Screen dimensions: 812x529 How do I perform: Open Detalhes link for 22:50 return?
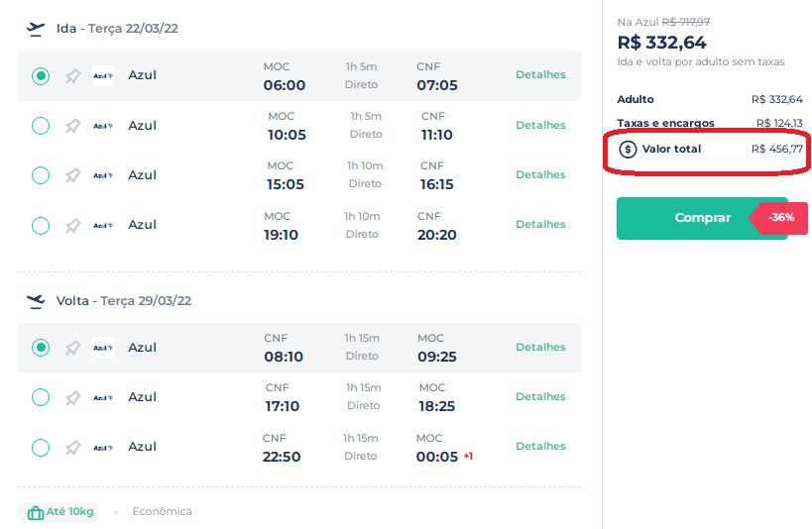pos(540,446)
